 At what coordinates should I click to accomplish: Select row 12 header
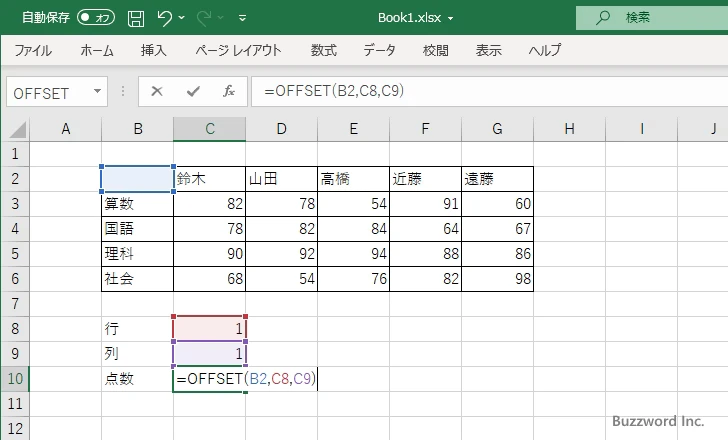pos(15,428)
